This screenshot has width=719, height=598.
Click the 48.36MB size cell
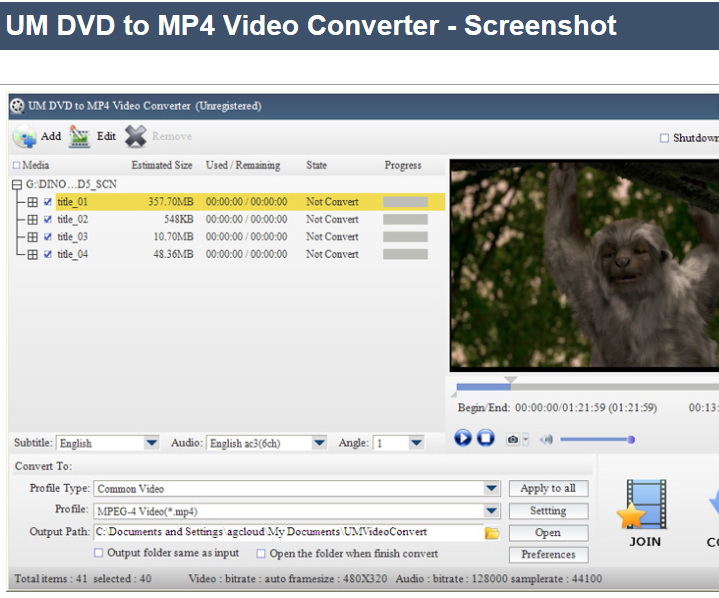[x=173, y=254]
